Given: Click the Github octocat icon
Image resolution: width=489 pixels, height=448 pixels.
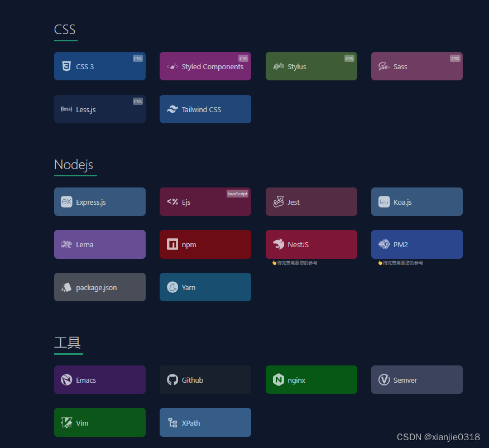Looking at the screenshot, I should pos(172,380).
